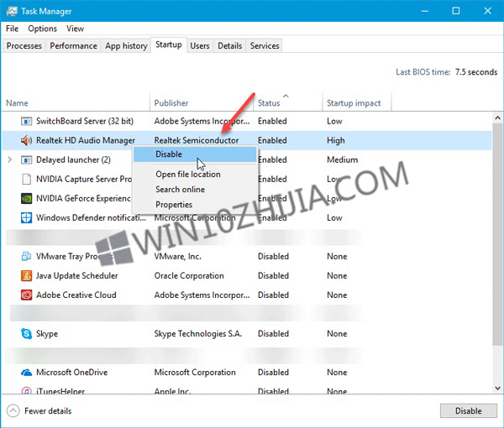Click the Windows Defender shield icon
The image size is (504, 428).
(x=26, y=217)
